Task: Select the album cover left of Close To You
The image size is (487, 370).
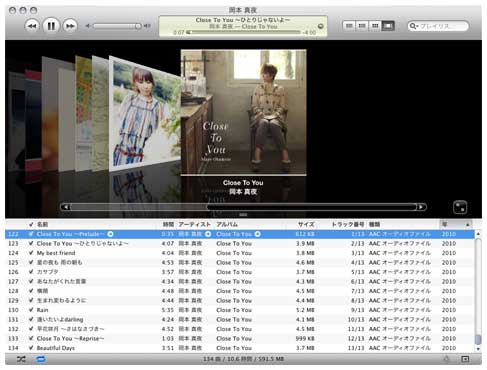Action: pyautogui.click(x=145, y=113)
